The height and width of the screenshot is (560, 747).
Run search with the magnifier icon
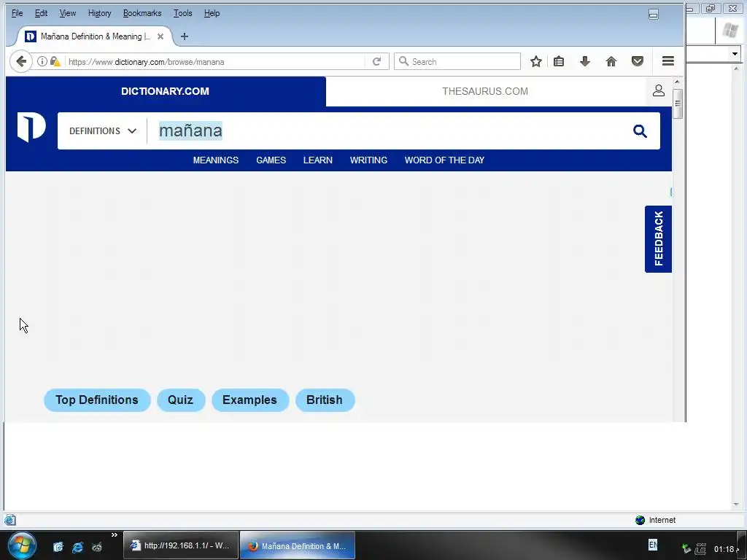click(640, 131)
